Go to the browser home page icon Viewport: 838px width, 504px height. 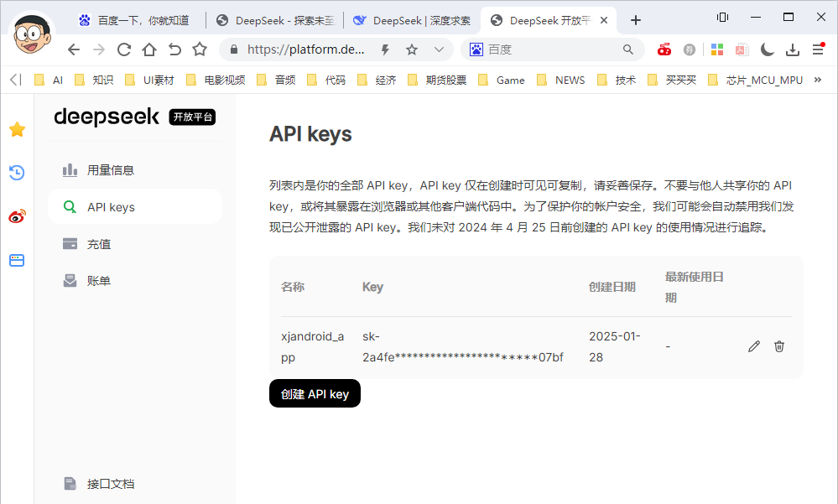coord(149,49)
